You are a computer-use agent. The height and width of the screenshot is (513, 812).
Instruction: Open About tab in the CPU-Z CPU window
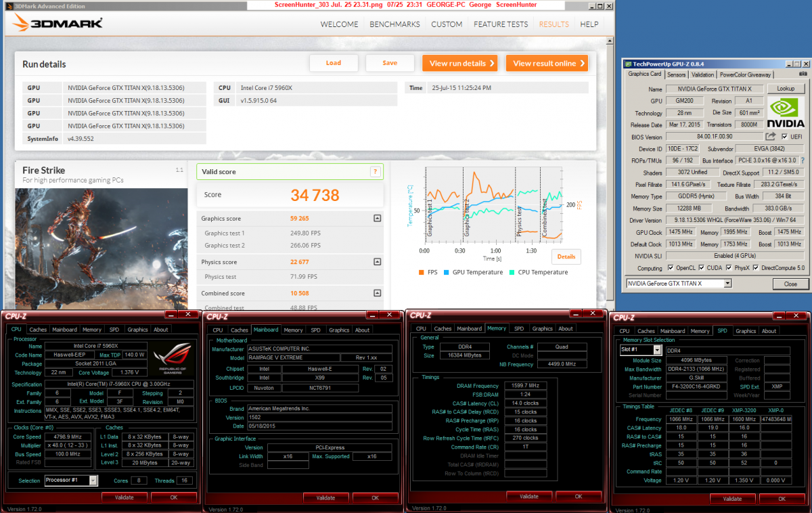pyautogui.click(x=160, y=330)
